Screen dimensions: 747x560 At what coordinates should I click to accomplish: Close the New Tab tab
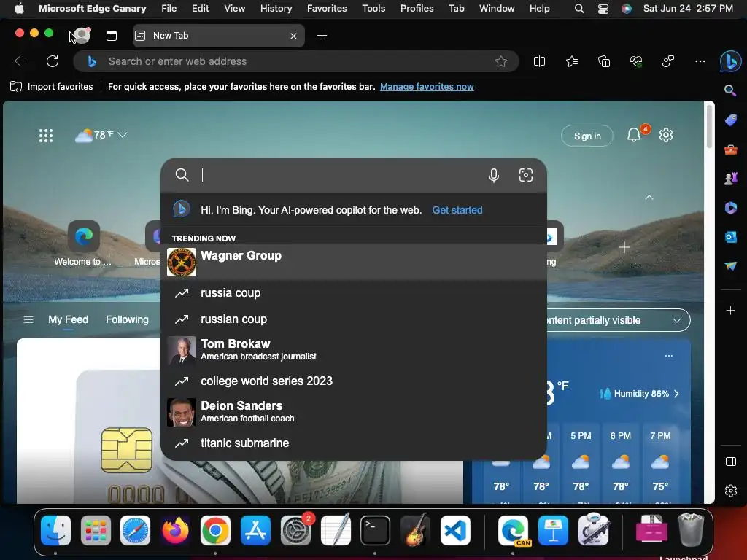[x=293, y=36]
